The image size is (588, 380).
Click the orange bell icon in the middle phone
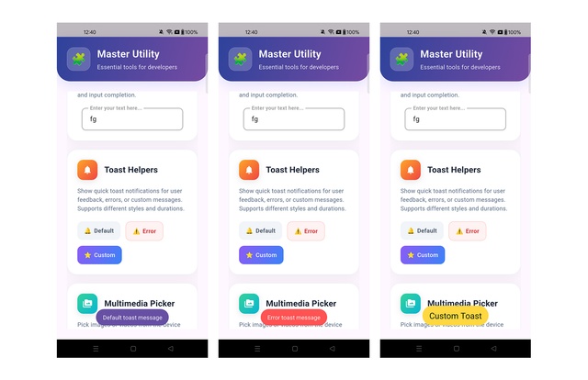pos(249,170)
